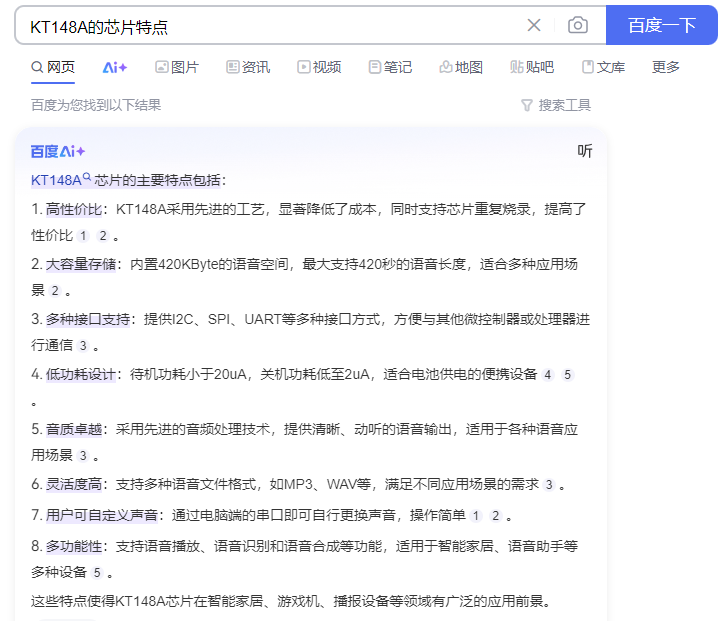Click the 低功耗设计 highlighted term
721x621 pixels.
[81, 374]
